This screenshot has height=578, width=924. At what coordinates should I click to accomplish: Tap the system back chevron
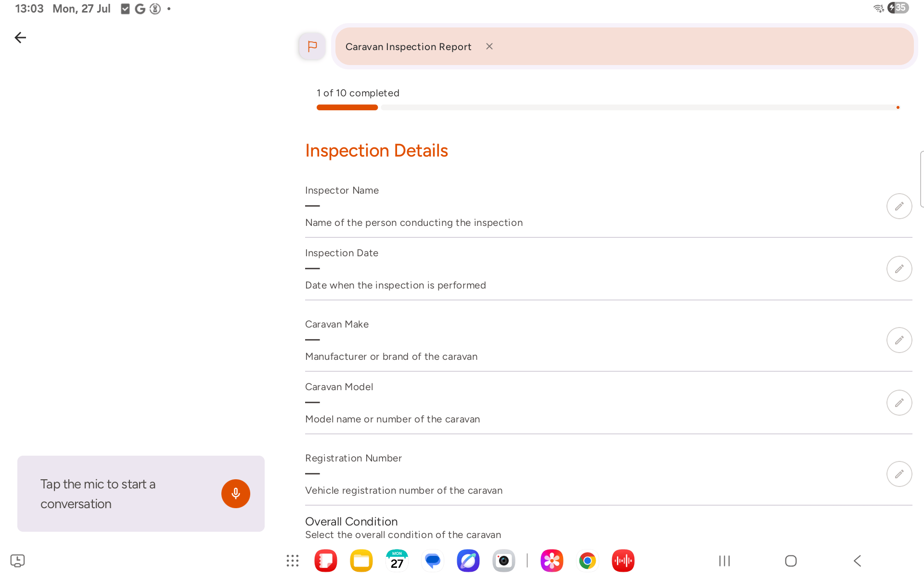(x=857, y=561)
